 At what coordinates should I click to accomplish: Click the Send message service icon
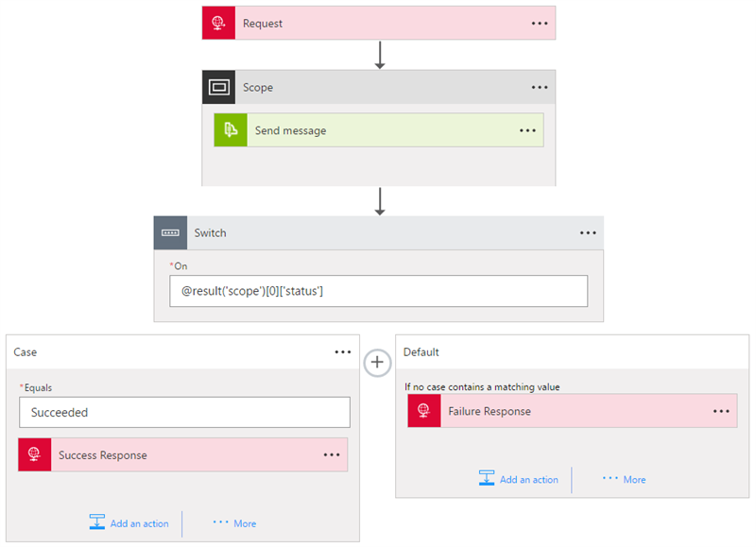click(230, 130)
